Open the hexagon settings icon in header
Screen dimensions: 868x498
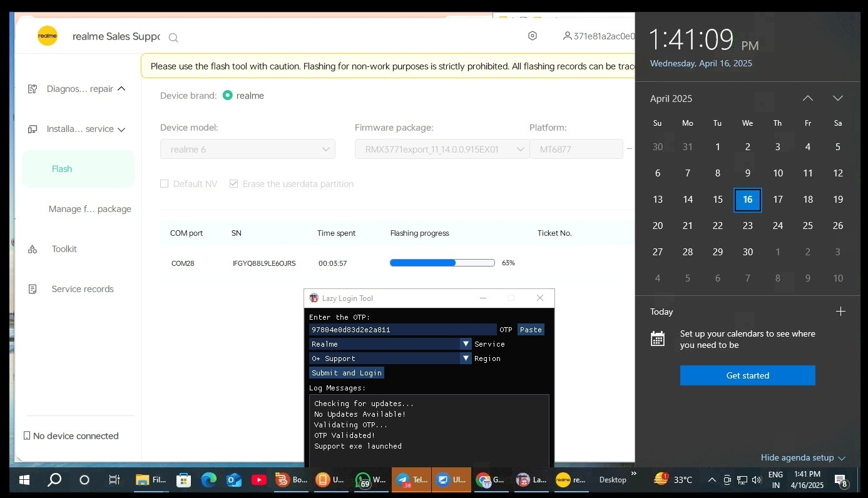point(533,36)
